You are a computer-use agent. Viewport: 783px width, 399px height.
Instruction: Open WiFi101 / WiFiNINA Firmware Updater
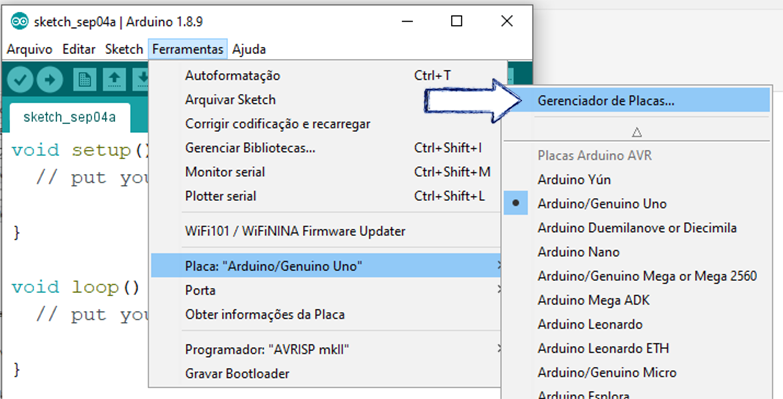[326, 231]
